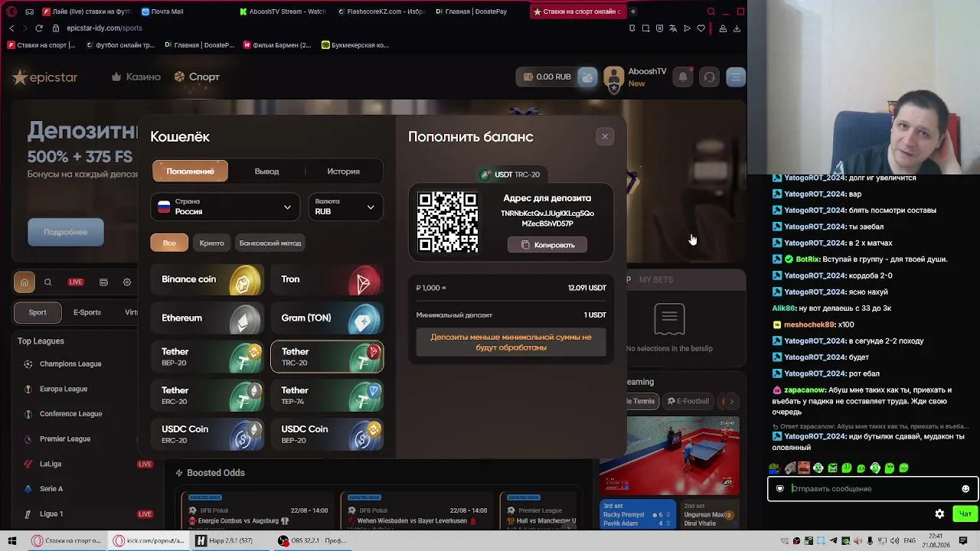The image size is (980, 551).
Task: Switch to the Пополнение wallet tab
Action: [190, 171]
